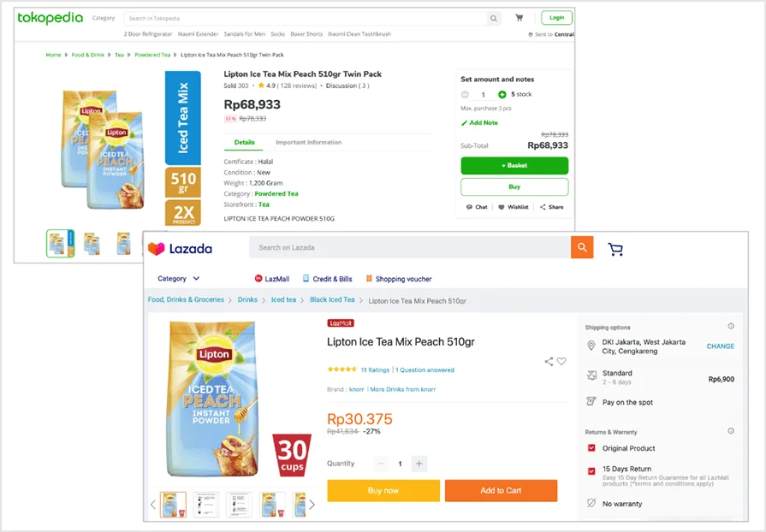
Task: Click the Lazada share icon
Action: [x=549, y=362]
